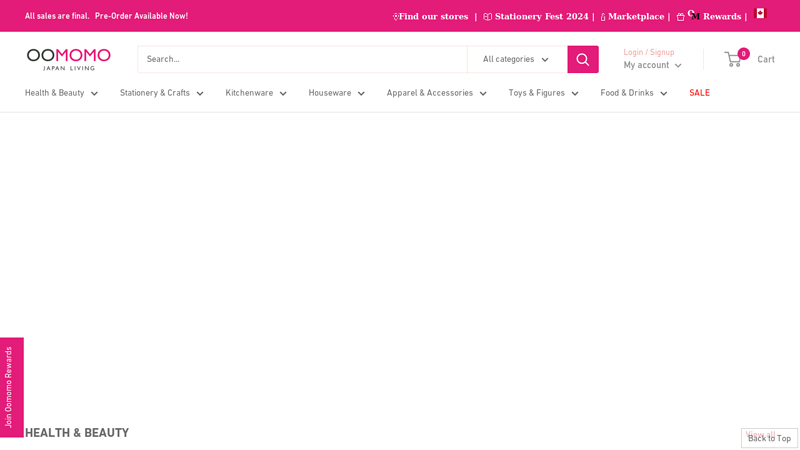800x450 pixels.
Task: Click the magnifier search button
Action: click(583, 59)
